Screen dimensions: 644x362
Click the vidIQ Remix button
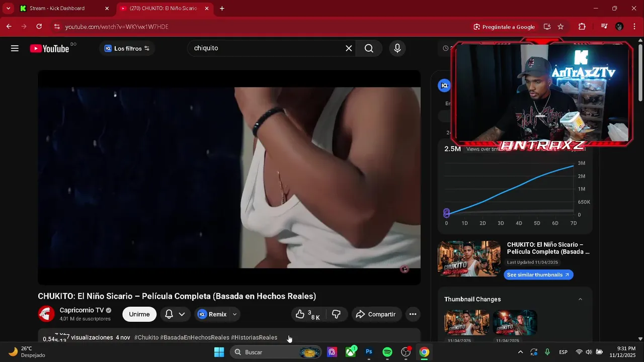(x=212, y=314)
